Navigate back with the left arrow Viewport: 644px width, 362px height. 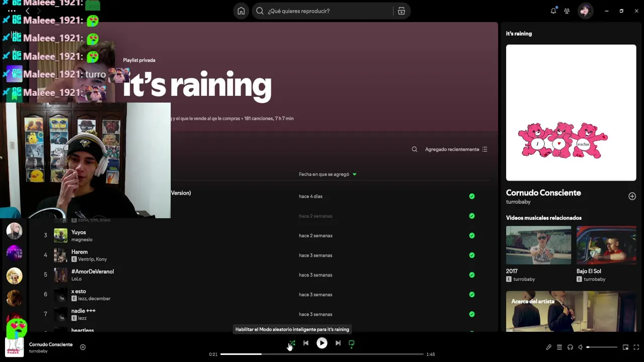coord(28,11)
